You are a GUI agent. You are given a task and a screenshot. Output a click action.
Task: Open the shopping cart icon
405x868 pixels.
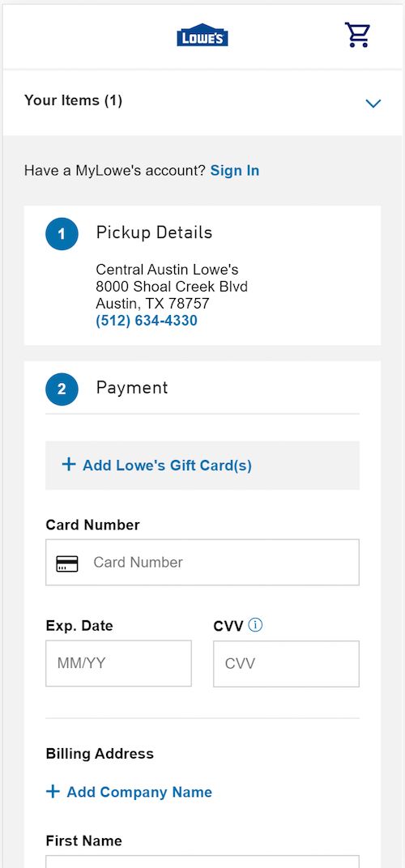(x=357, y=35)
